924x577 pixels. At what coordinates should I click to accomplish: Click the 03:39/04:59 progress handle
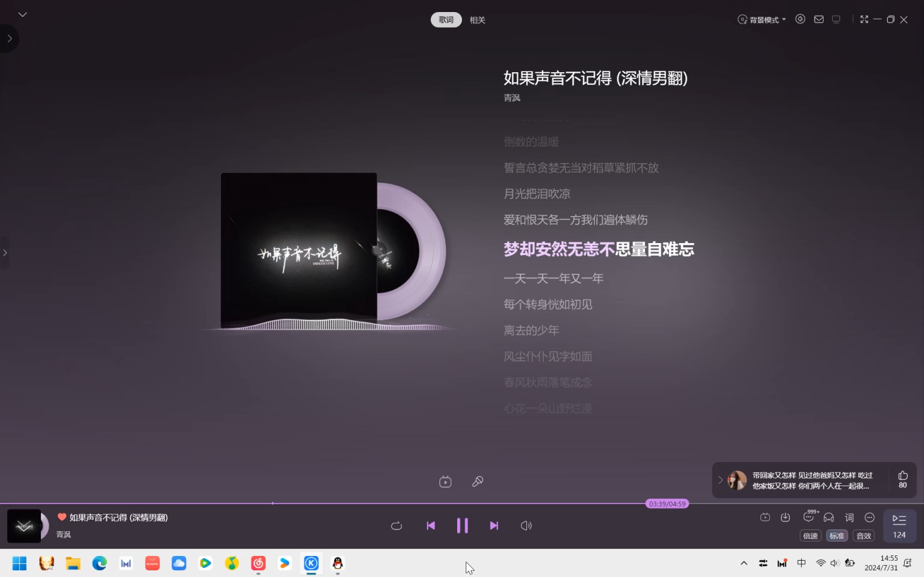pyautogui.click(x=667, y=504)
